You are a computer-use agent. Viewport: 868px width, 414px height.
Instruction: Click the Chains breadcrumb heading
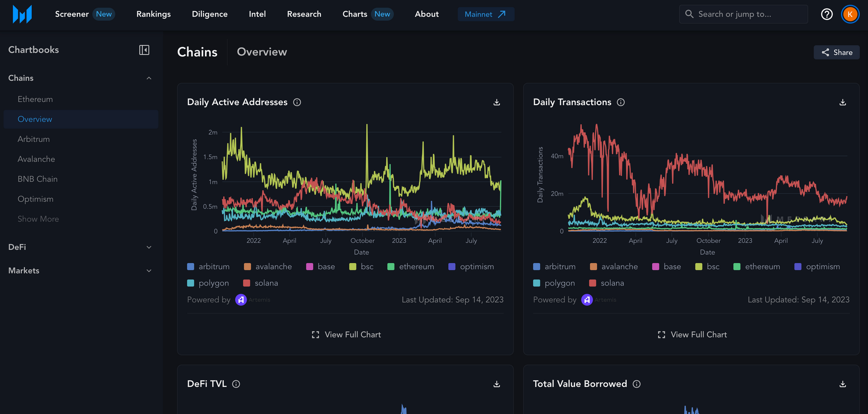197,52
